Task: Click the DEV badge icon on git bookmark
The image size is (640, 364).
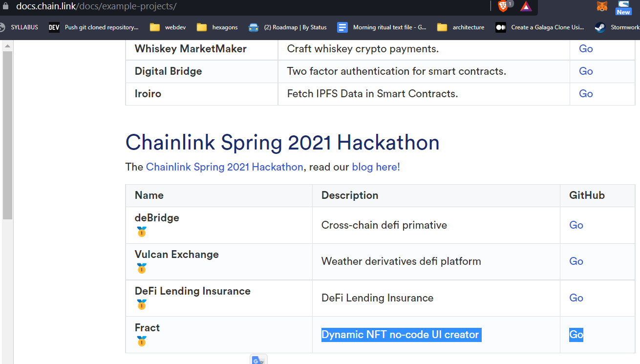Action: [x=54, y=27]
